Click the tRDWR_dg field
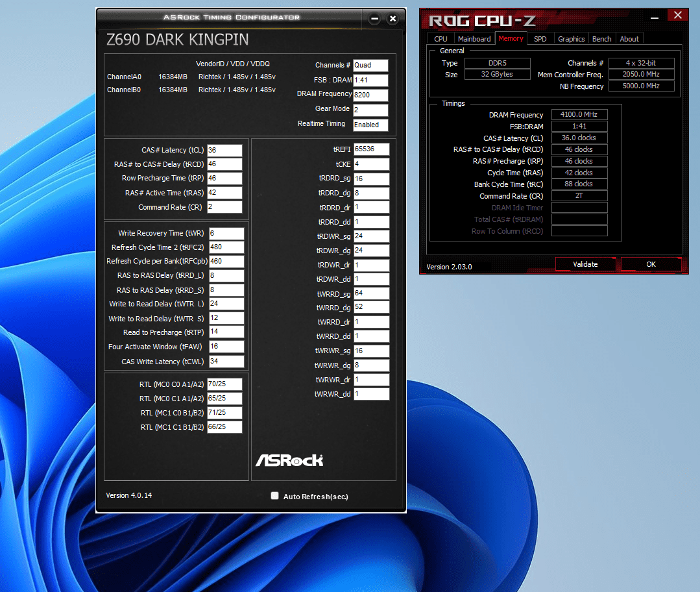The image size is (700, 592). click(372, 250)
